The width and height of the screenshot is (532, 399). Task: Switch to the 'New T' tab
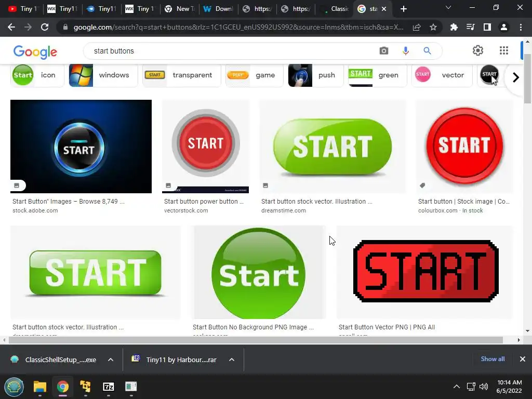(x=179, y=9)
